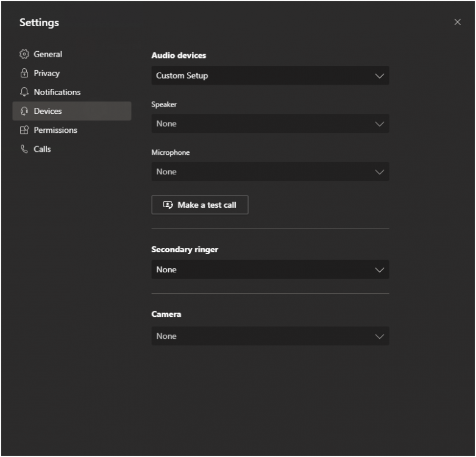The image size is (476, 457).
Task: Click the icon inside the test call button
Action: tap(168, 205)
